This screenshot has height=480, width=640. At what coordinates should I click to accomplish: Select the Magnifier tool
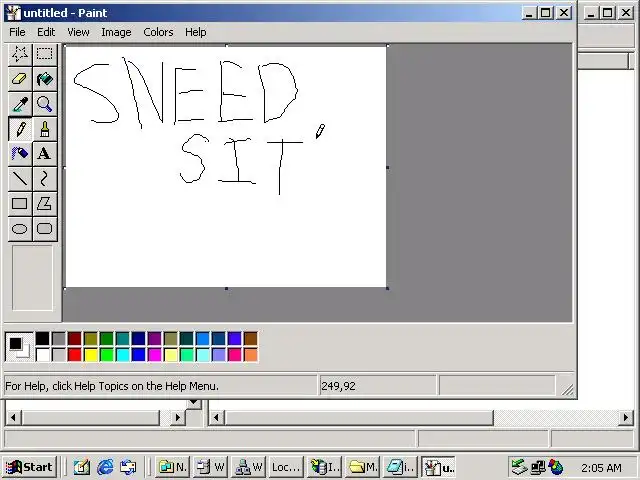[x=44, y=104]
